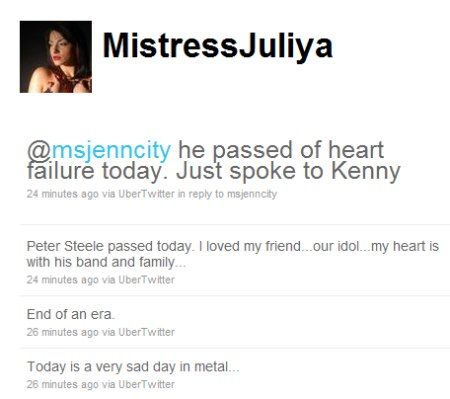
Task: Select the 'Today is a very sad day' tweet
Action: pos(133,367)
